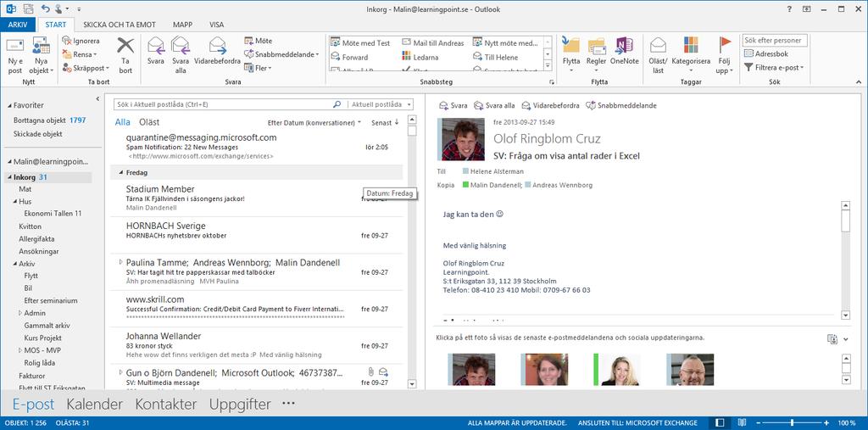The width and height of the screenshot is (868, 430).
Task: Collapse the Fredag date group
Action: point(122,173)
